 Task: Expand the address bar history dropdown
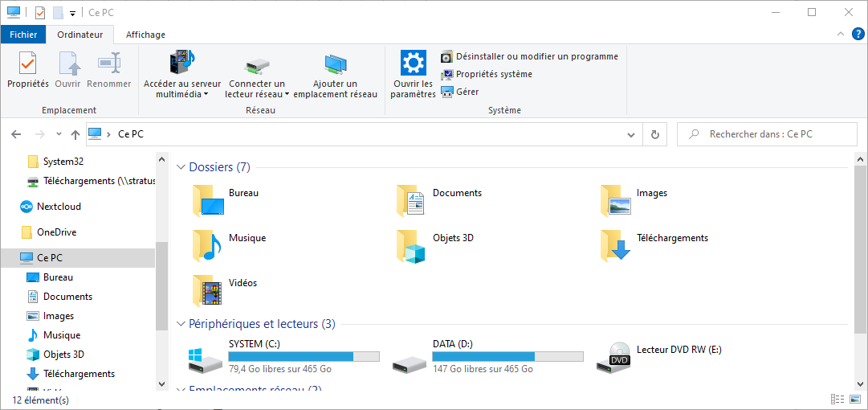[x=632, y=135]
